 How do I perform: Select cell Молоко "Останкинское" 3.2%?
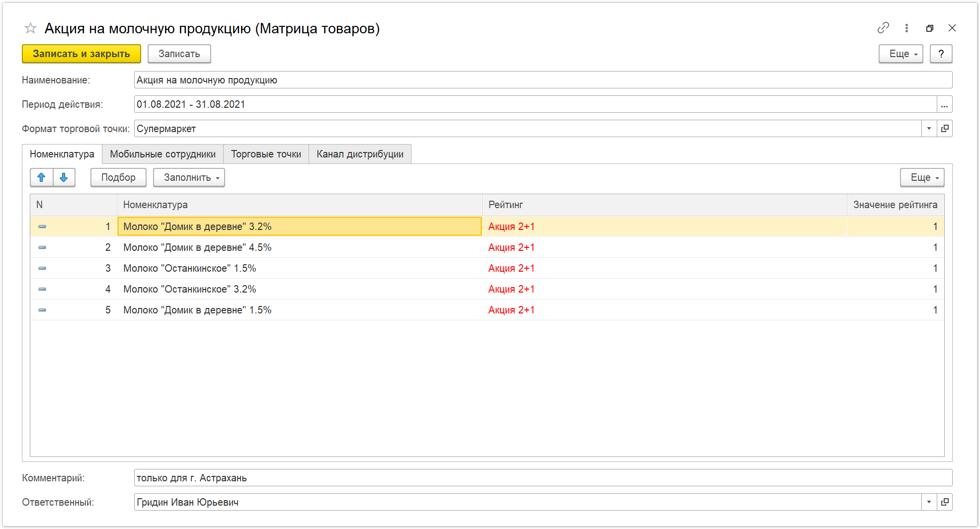[x=300, y=289]
